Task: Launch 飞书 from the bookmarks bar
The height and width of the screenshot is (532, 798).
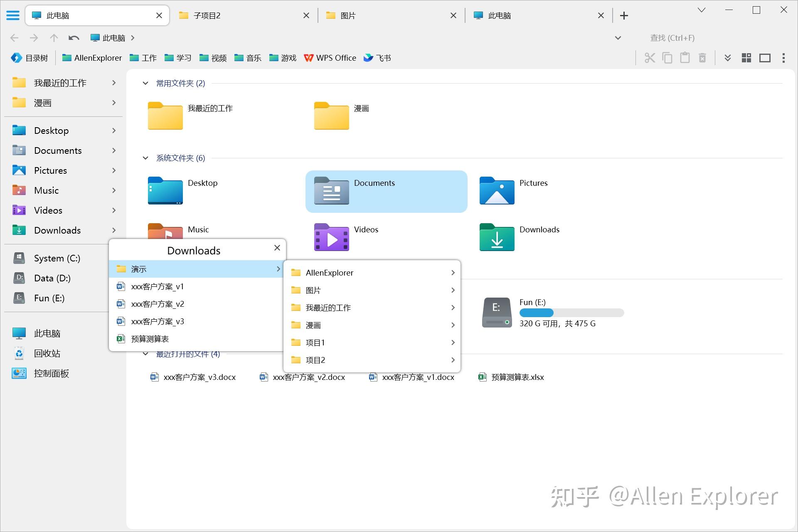Action: coord(377,58)
